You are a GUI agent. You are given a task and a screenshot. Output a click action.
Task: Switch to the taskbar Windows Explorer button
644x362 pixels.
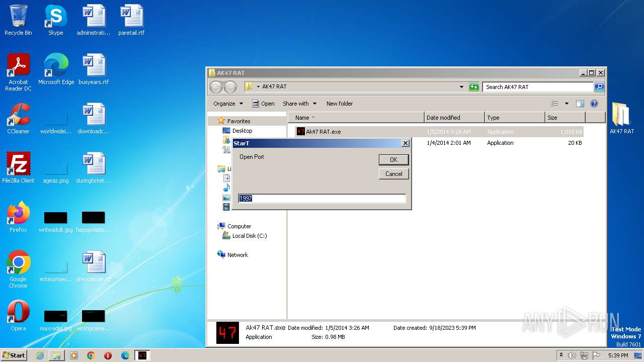click(x=57, y=355)
